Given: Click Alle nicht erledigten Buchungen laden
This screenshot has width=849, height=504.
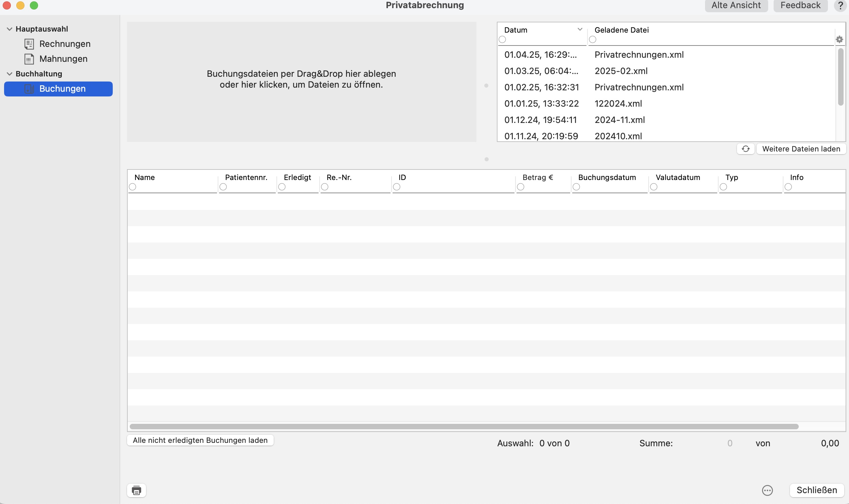Looking at the screenshot, I should pos(200,440).
